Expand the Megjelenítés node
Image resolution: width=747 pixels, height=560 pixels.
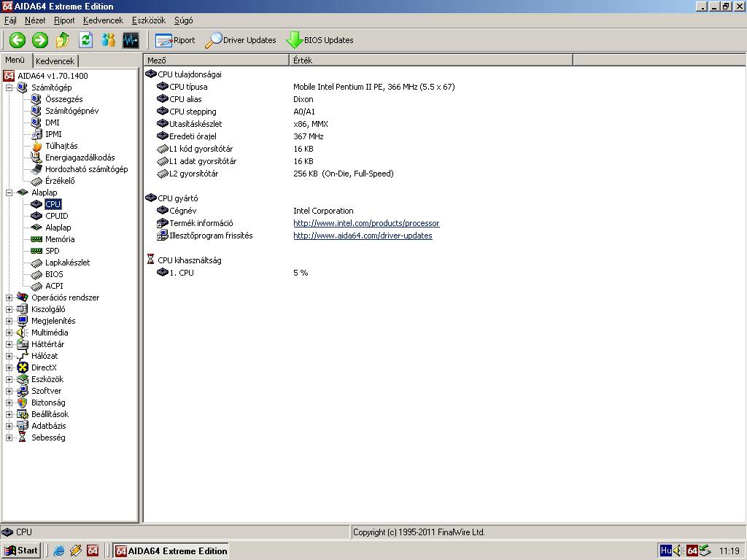click(x=9, y=321)
